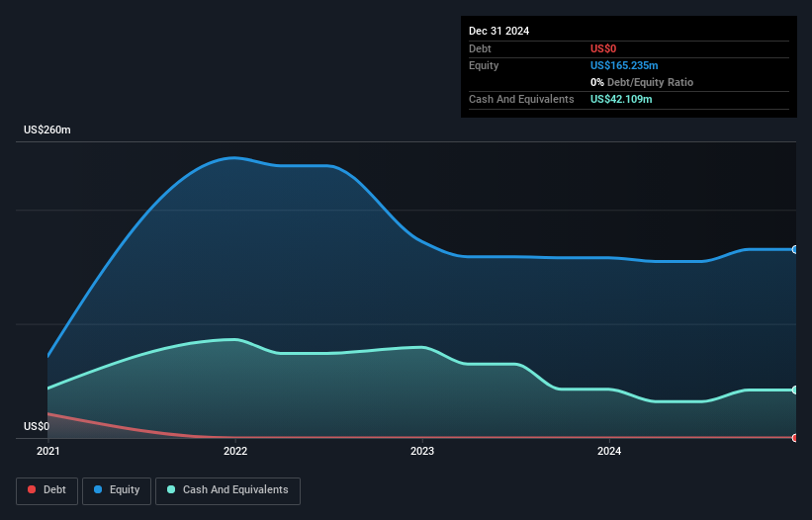Click the blue Equity endpoint marker
Screen dimensions: 812x520
coord(795,249)
